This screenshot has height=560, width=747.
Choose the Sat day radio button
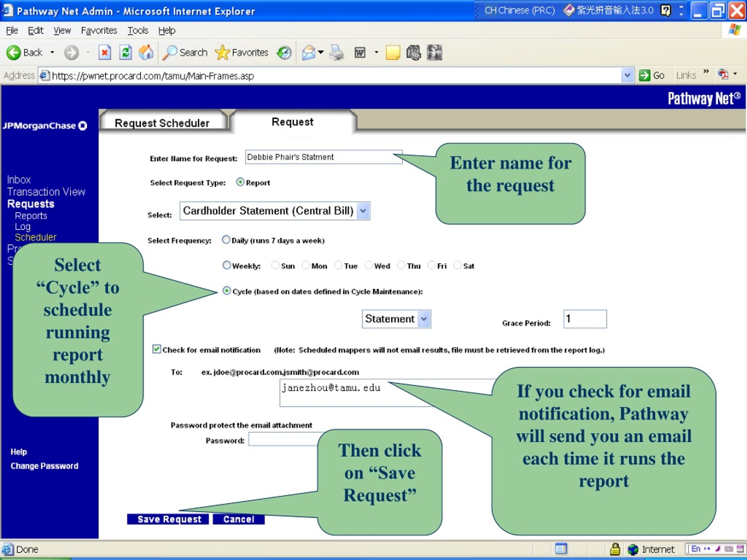[457, 265]
